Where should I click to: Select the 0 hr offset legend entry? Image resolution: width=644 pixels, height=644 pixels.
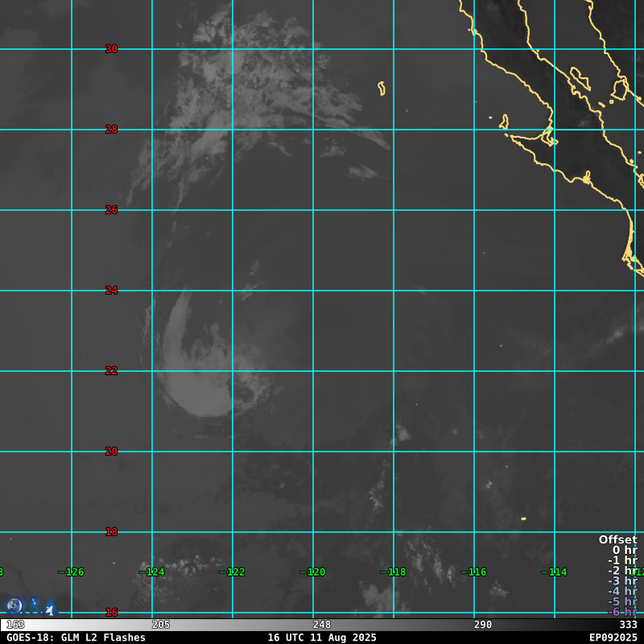(624, 551)
